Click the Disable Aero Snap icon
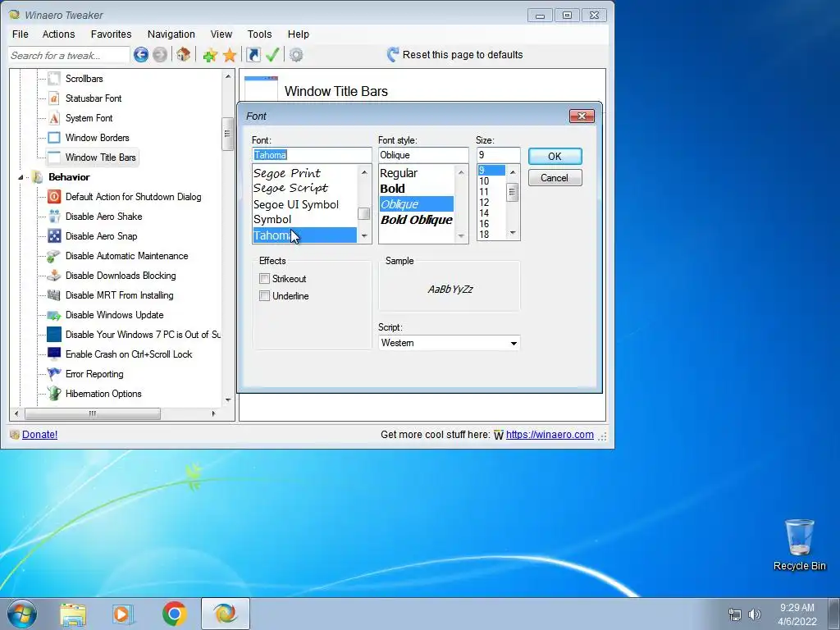The width and height of the screenshot is (840, 630). pyautogui.click(x=54, y=236)
